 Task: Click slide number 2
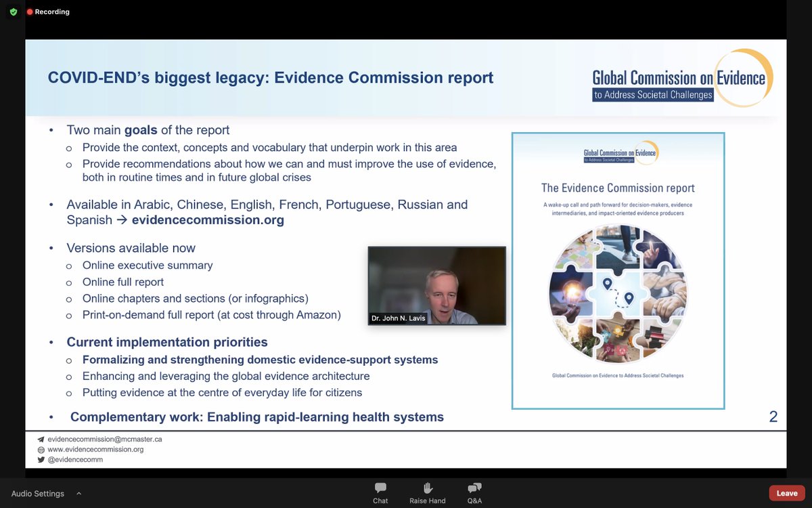(x=773, y=417)
